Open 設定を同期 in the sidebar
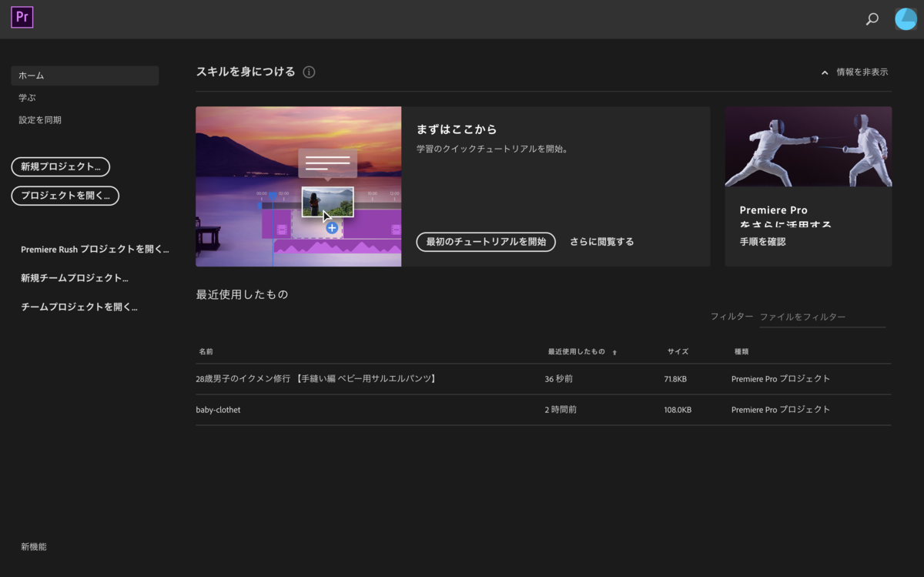This screenshot has height=577, width=924. point(40,120)
